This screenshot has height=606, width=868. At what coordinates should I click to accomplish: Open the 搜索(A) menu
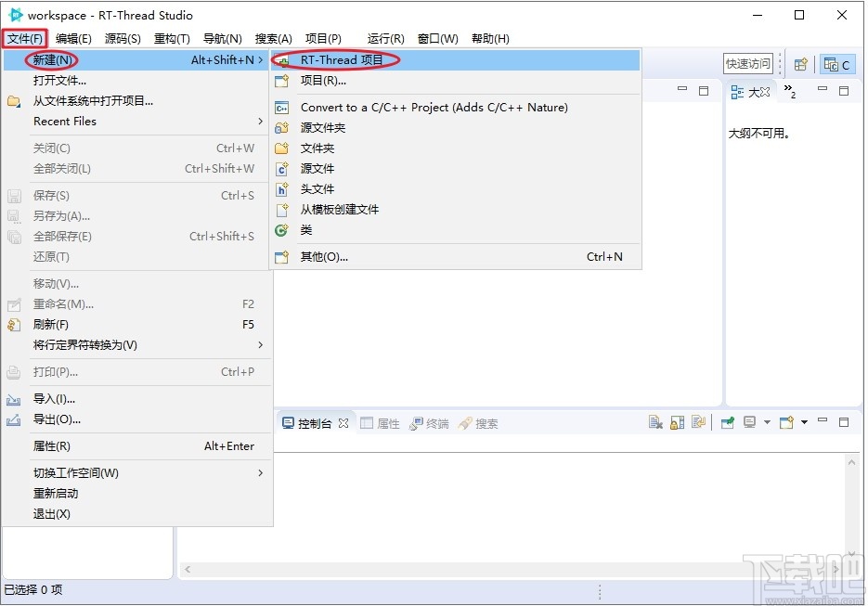pos(273,39)
